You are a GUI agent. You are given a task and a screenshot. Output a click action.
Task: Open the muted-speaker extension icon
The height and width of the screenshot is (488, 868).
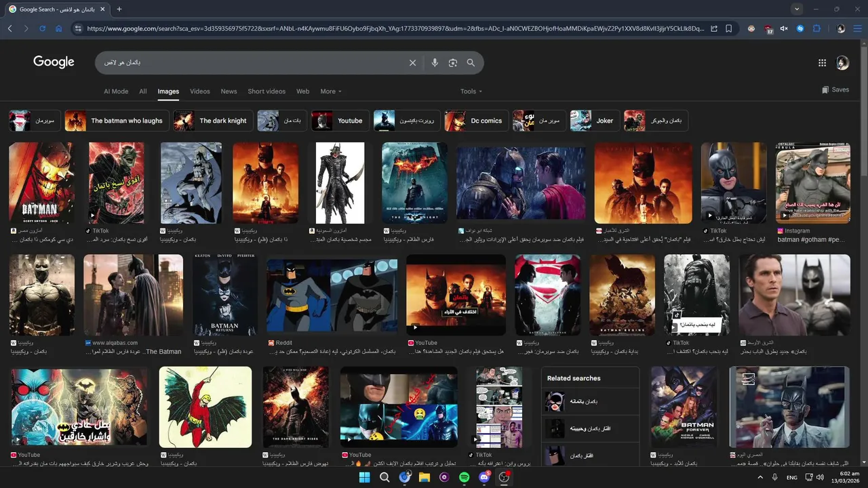click(784, 28)
